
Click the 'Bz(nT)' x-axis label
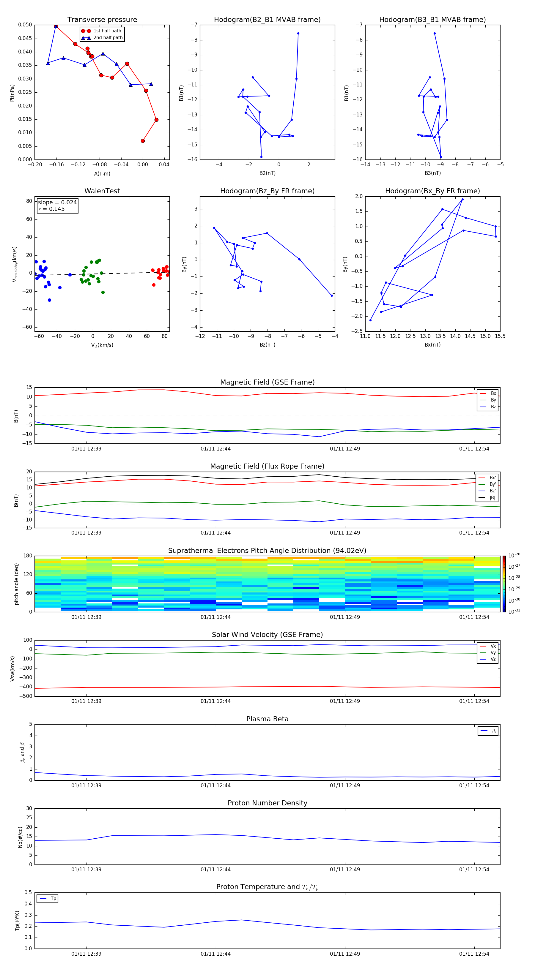(x=267, y=345)
